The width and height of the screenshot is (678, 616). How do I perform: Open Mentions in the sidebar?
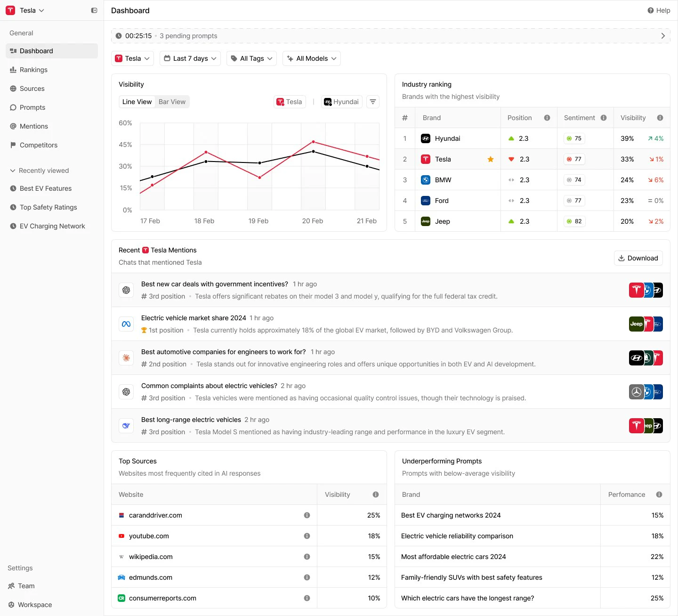(x=52, y=126)
